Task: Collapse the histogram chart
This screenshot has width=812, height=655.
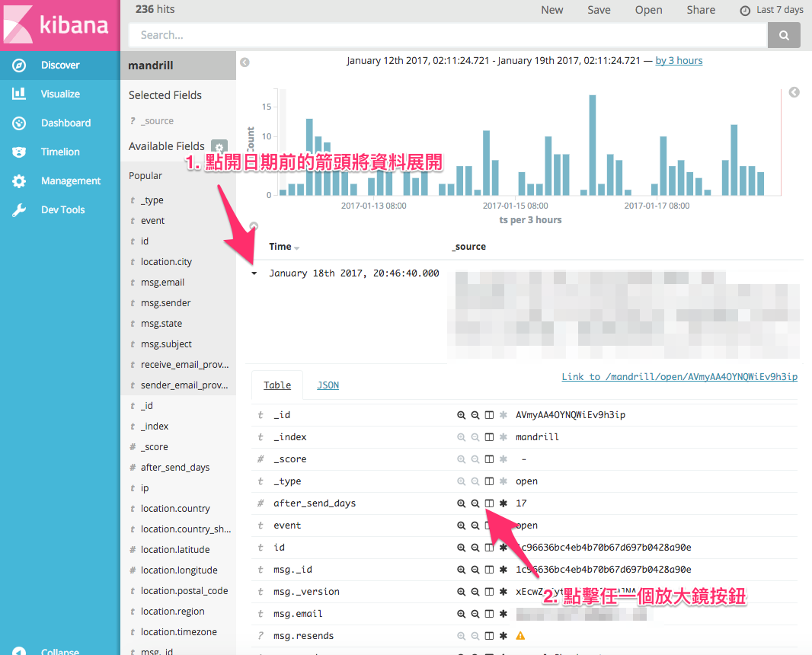Action: pos(794,93)
